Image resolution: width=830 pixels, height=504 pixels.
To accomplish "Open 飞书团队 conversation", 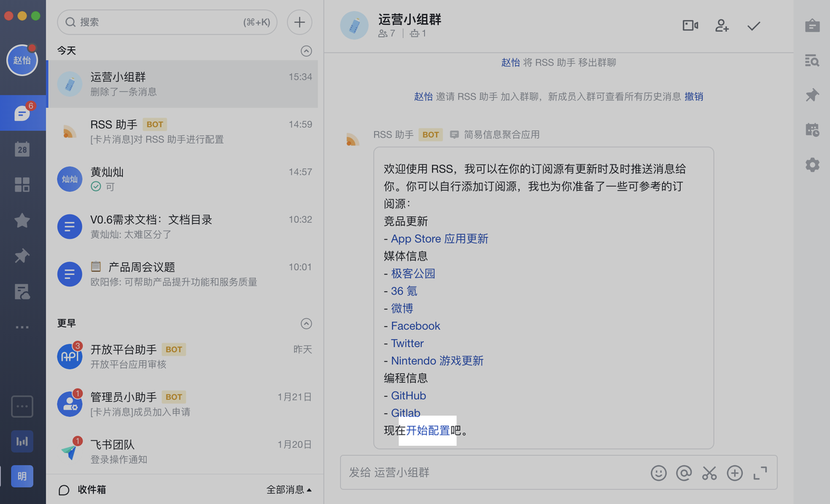I will point(182,451).
